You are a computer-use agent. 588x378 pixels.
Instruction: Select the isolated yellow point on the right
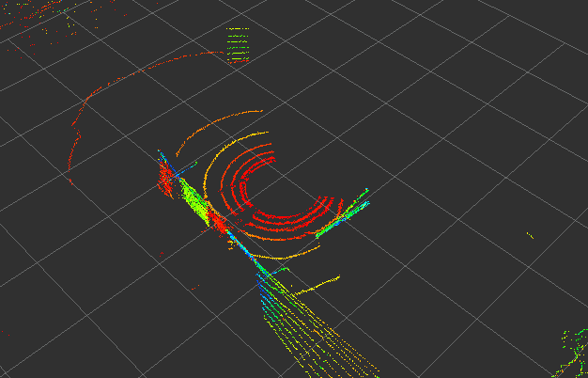[x=529, y=234]
